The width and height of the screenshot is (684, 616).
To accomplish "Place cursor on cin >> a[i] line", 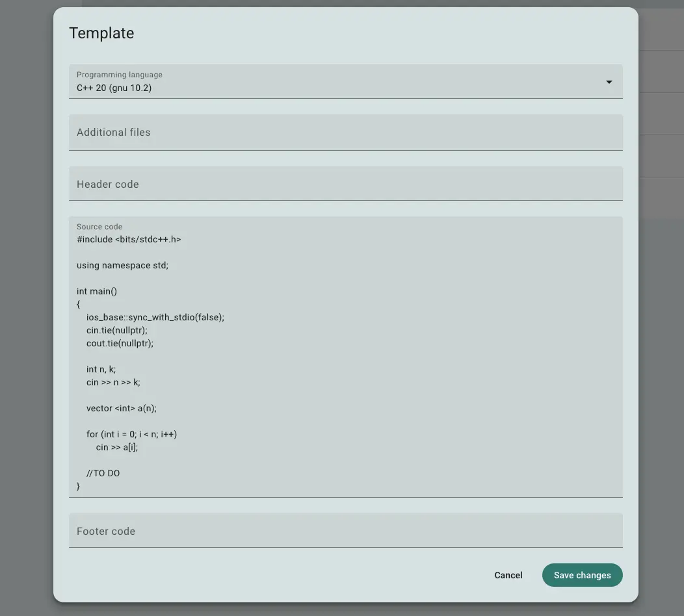I will click(117, 447).
